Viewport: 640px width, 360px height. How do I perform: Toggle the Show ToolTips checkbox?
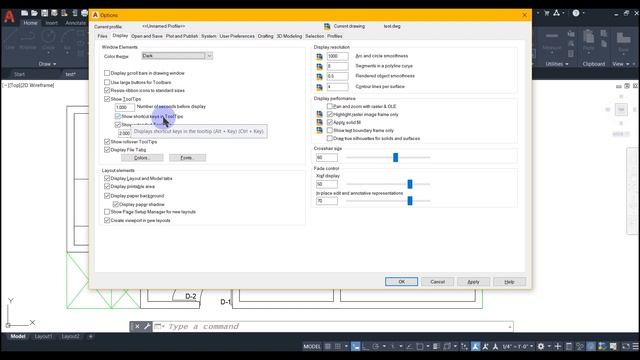coord(107,99)
